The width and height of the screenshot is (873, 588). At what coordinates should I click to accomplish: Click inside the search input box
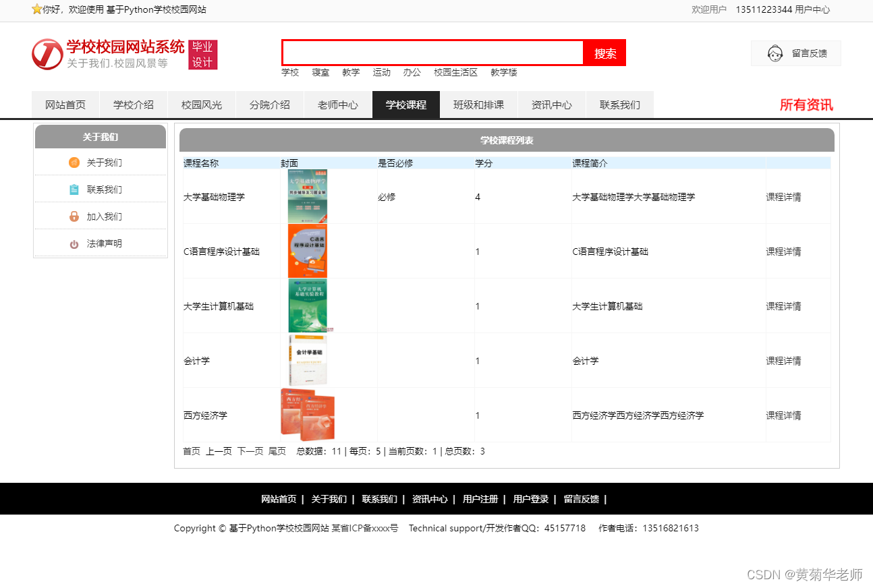(432, 53)
